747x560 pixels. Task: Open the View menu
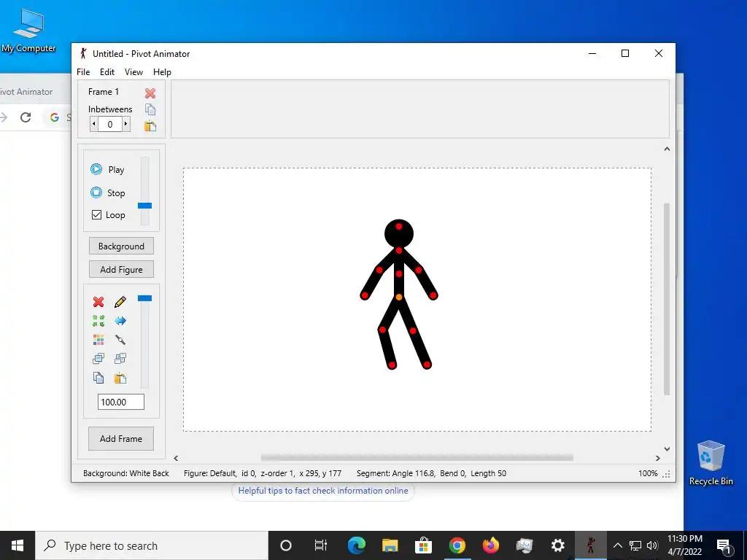[133, 72]
